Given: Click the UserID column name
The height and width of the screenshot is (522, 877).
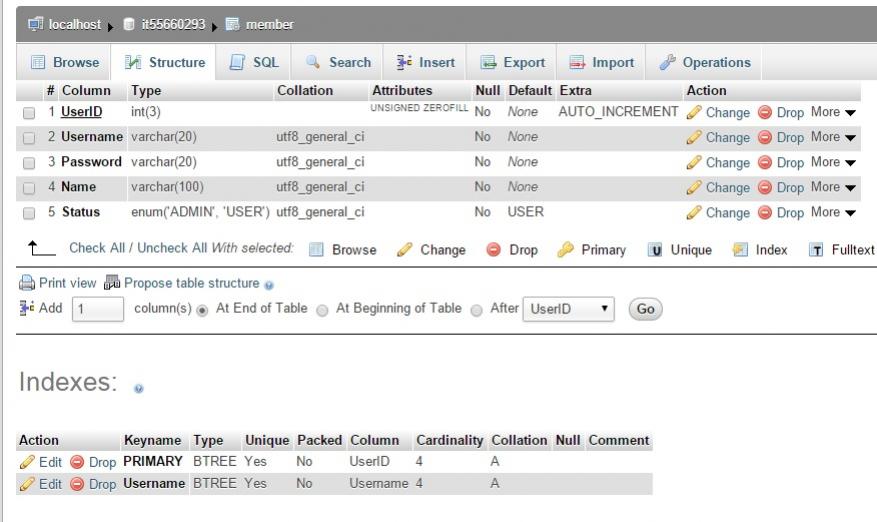Looking at the screenshot, I should [82, 112].
